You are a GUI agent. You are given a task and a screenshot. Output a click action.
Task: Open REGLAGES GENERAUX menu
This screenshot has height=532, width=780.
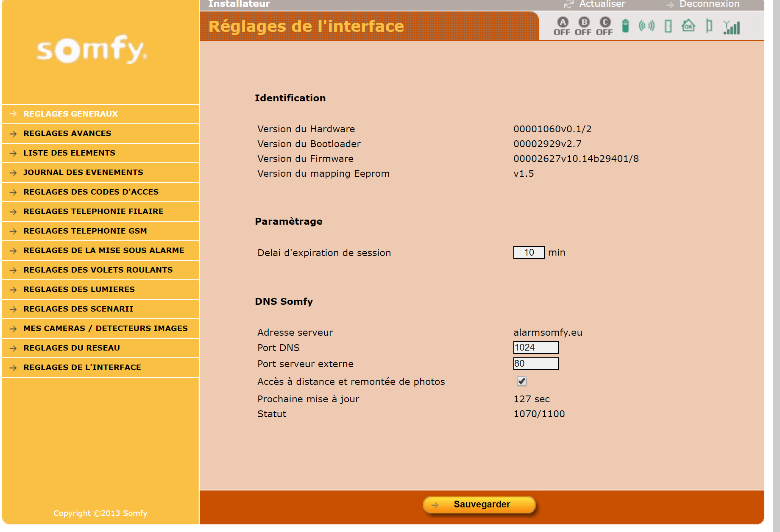pos(100,114)
